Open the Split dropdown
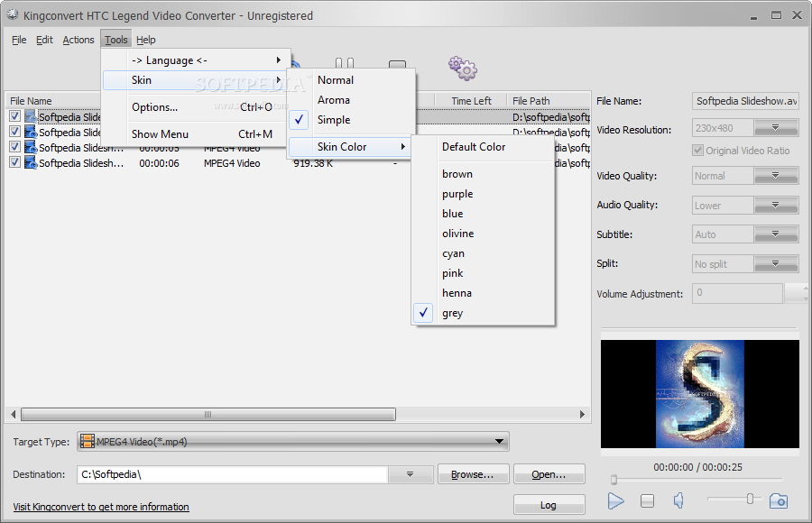Image resolution: width=812 pixels, height=523 pixels. [x=776, y=263]
